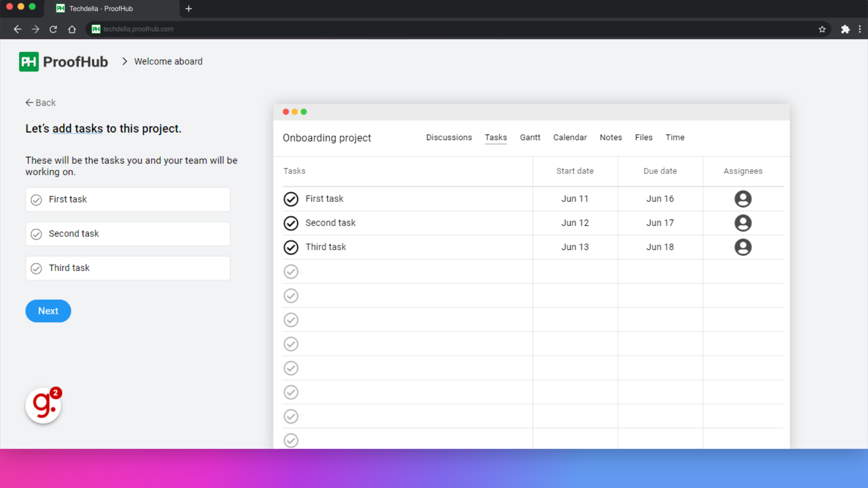
Task: Click the Tasks tab in project
Action: [x=496, y=137]
